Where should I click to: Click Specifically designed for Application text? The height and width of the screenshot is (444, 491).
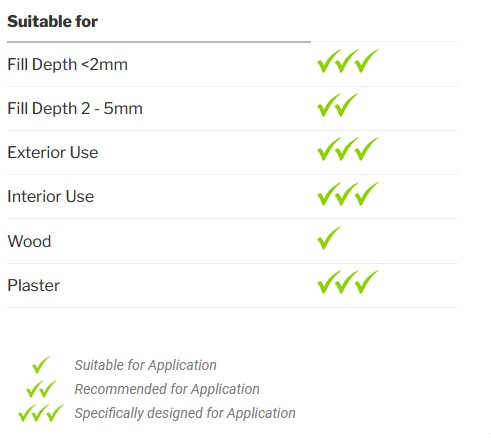click(x=185, y=413)
